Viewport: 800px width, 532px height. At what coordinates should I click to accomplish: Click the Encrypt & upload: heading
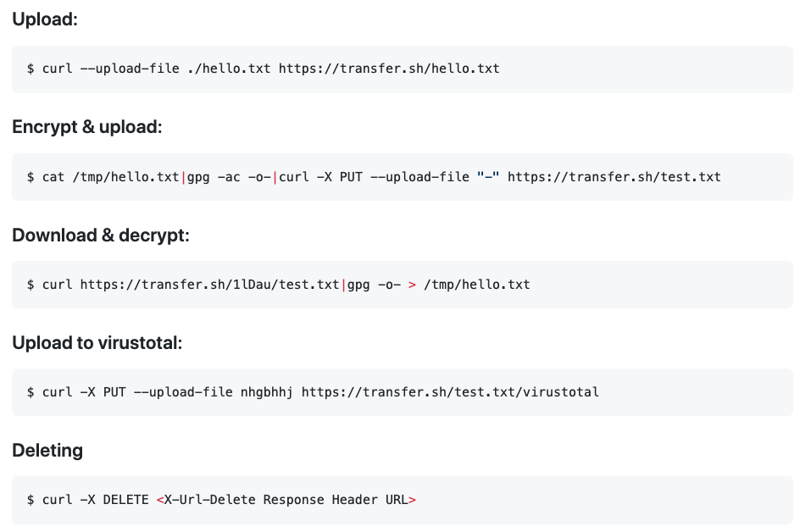87,127
